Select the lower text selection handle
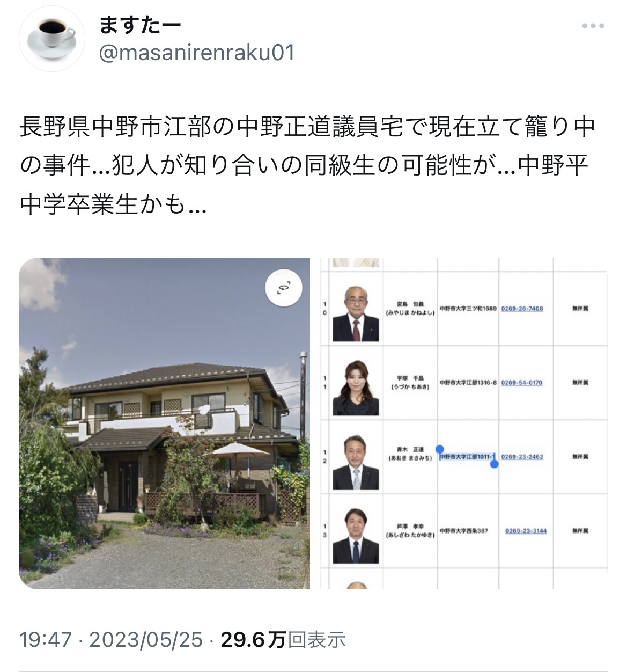 click(x=495, y=464)
